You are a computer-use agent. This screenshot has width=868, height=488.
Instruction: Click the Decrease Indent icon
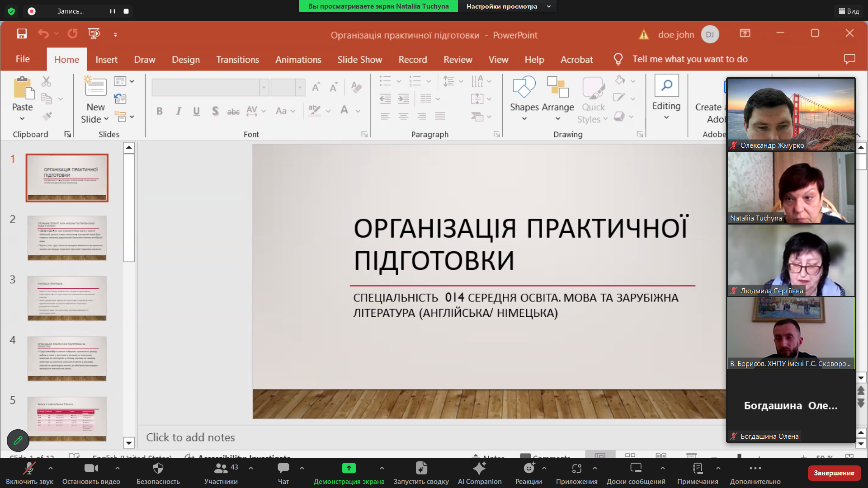pos(385,99)
